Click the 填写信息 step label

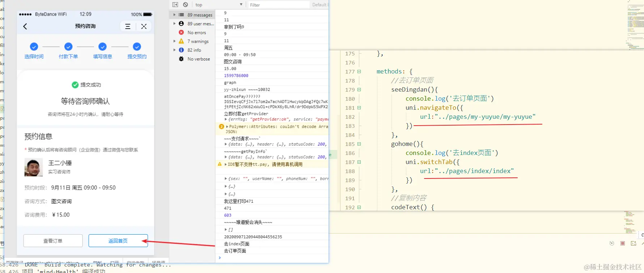(102, 56)
